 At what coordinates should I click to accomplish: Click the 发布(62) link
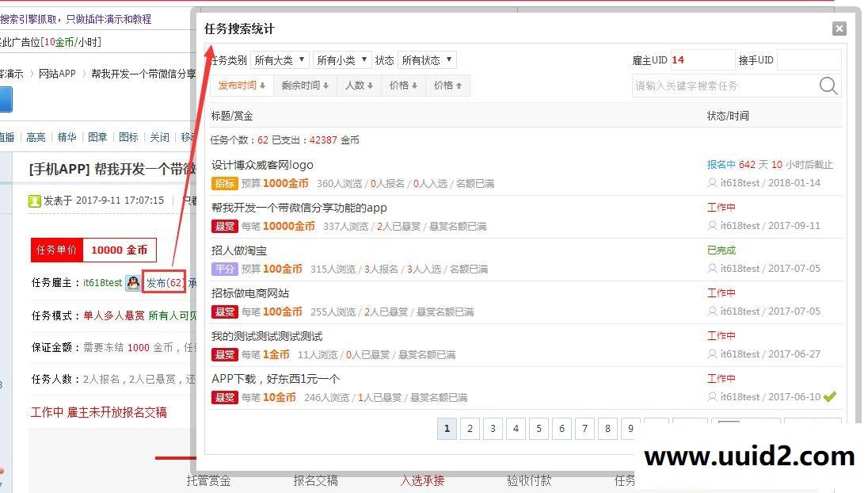pos(165,282)
